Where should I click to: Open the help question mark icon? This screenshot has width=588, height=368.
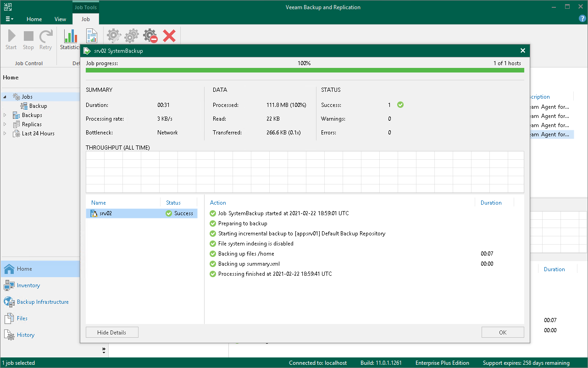coord(582,18)
